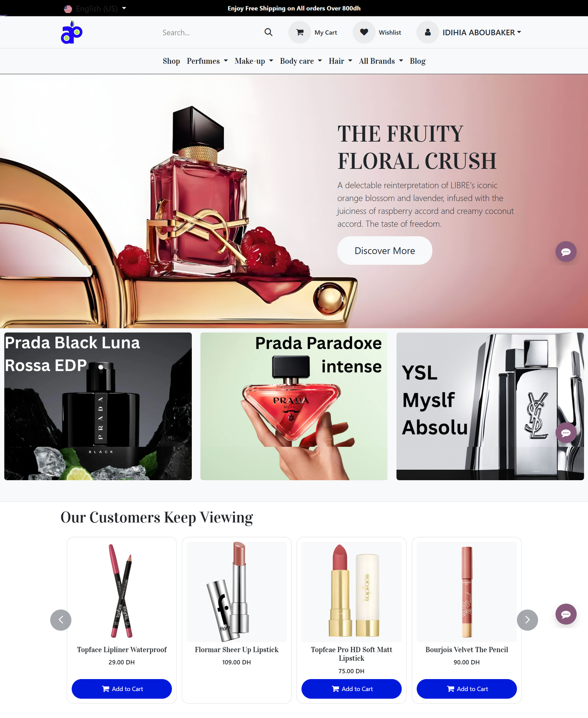
Task: Show next products with right carousel arrow
Action: [x=527, y=620]
